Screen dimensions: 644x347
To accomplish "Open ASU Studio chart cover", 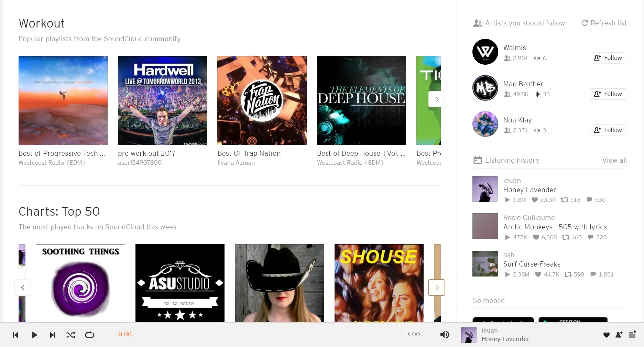I will (x=180, y=283).
